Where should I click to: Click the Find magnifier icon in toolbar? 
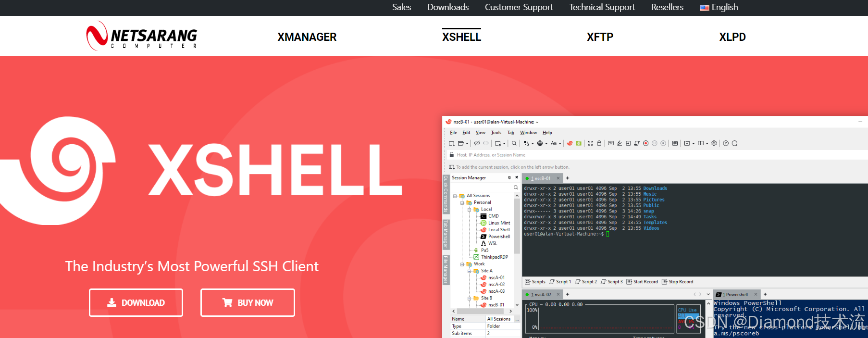click(x=514, y=143)
